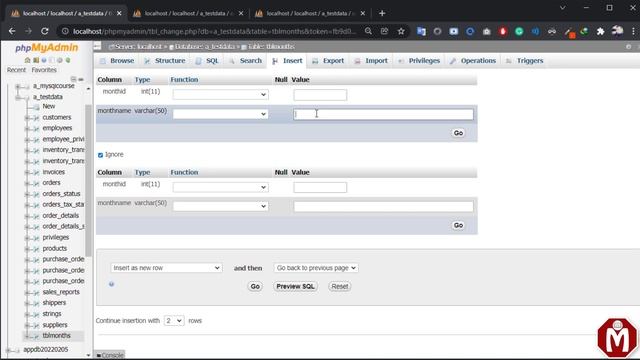The width and height of the screenshot is (640, 360).
Task: Click the red hand extension icon
Action: pos(503,31)
